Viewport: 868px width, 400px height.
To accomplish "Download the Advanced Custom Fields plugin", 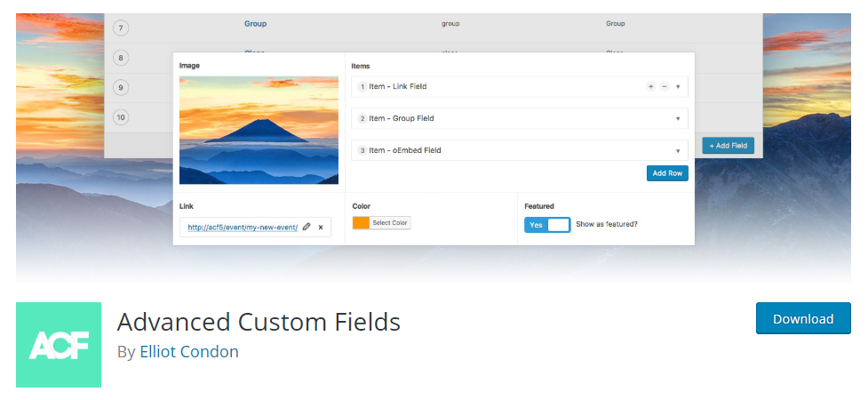I will pos(803,318).
